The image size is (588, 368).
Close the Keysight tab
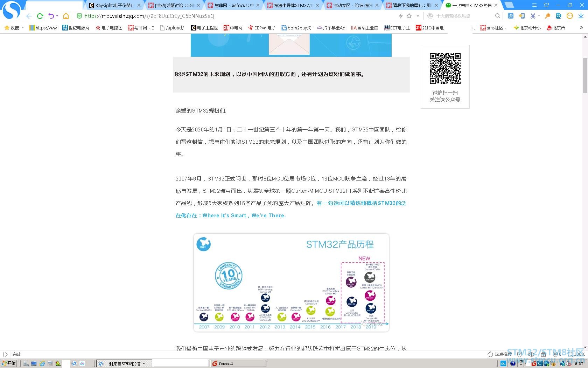click(139, 5)
